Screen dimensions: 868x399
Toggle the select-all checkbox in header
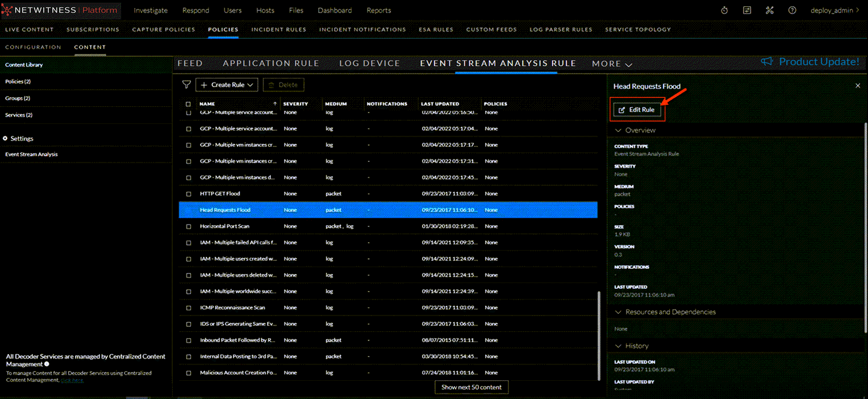point(189,105)
